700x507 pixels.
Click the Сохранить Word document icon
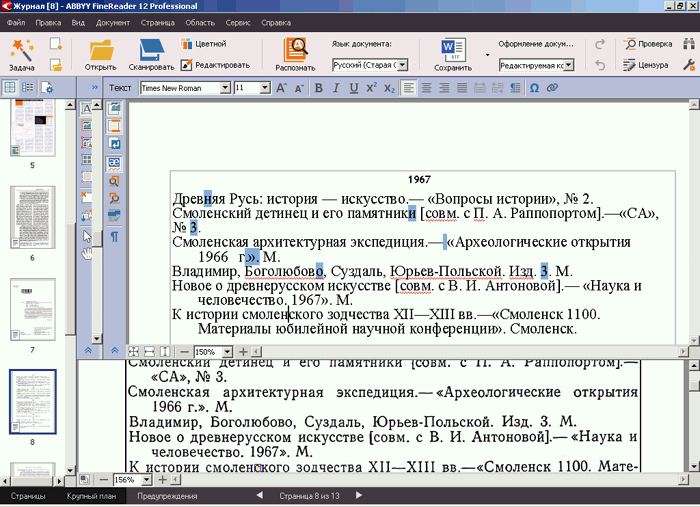[452, 49]
